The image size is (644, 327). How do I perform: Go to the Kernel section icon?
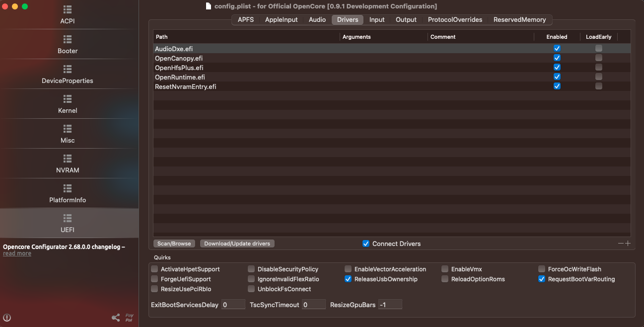pyautogui.click(x=68, y=98)
